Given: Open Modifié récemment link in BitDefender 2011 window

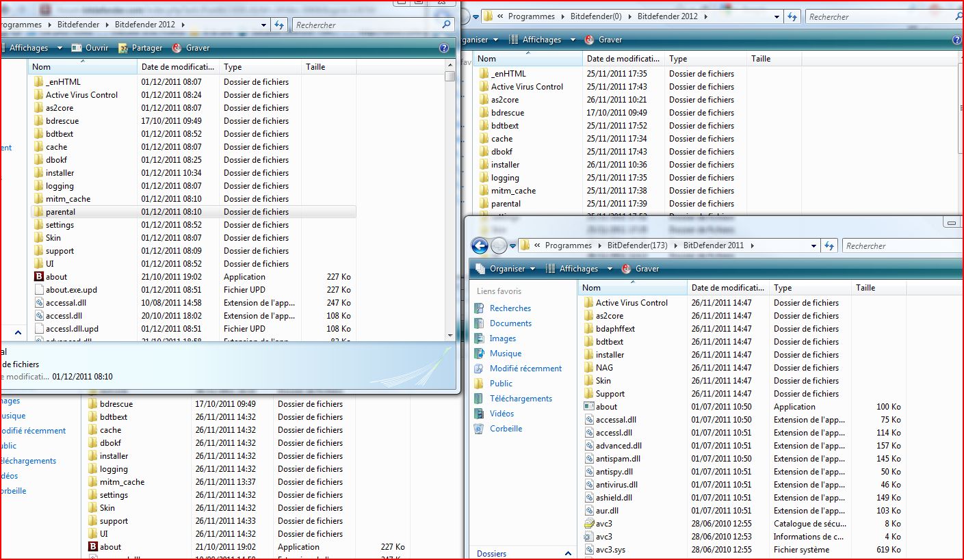Looking at the screenshot, I should 525,369.
